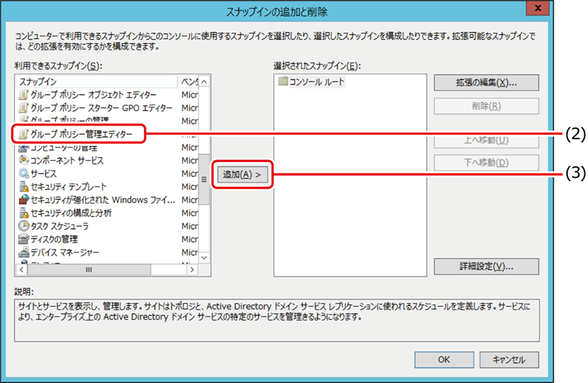Screen dimensions: 588x383
Task: Close the スナップインの追加と削除 dialog
Action: coord(537,8)
